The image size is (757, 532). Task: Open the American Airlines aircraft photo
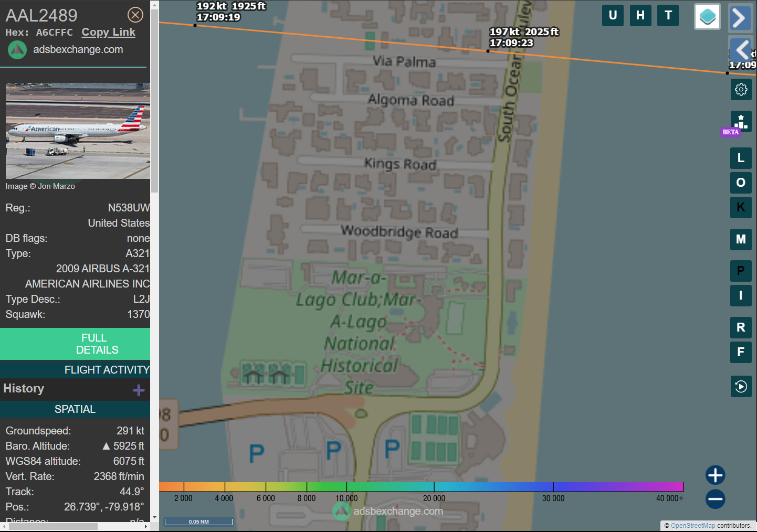coord(78,131)
